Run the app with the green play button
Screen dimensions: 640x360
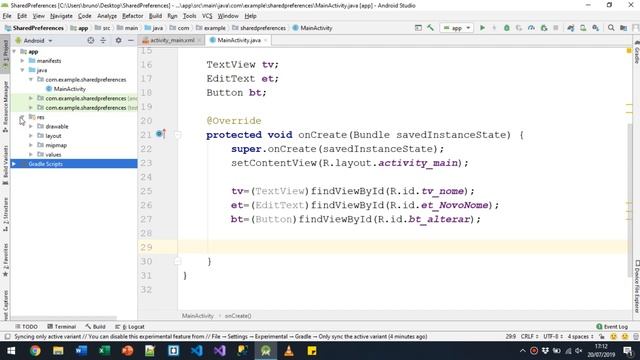click(482, 28)
